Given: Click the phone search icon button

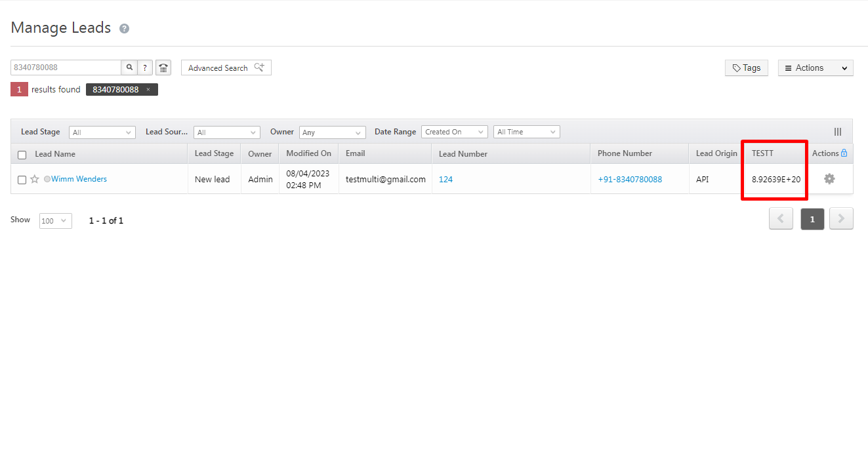Looking at the screenshot, I should tap(163, 68).
